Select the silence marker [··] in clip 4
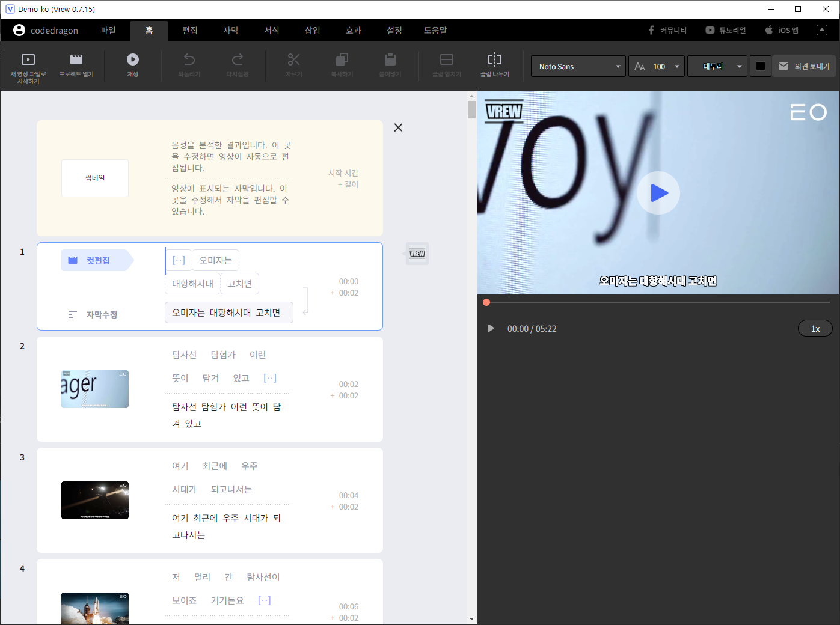 coord(265,600)
